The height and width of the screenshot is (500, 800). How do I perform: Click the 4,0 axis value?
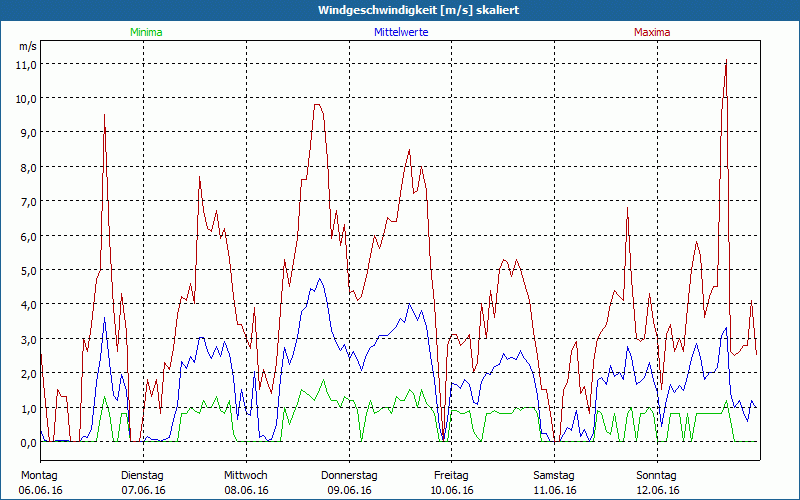[28, 305]
